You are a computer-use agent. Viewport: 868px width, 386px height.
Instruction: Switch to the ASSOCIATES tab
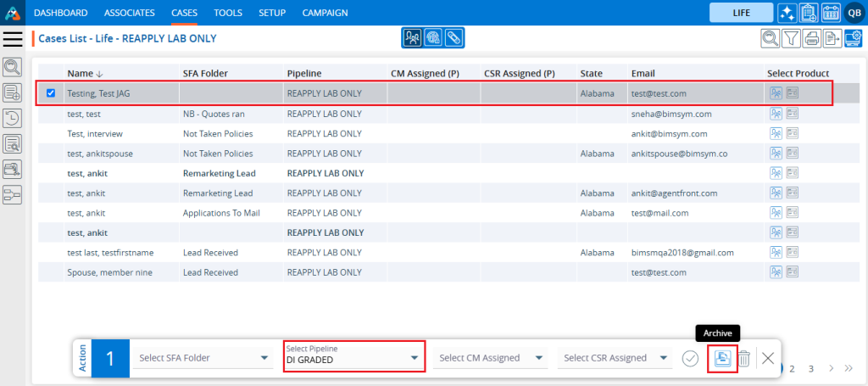[x=130, y=13]
